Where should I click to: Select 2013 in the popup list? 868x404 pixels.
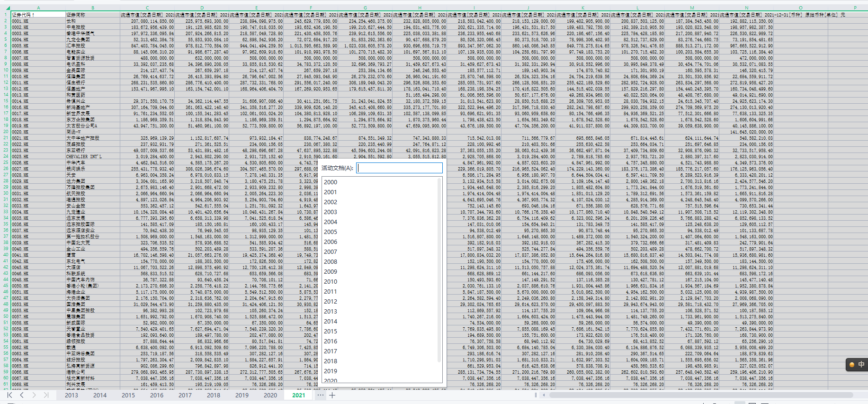point(331,312)
